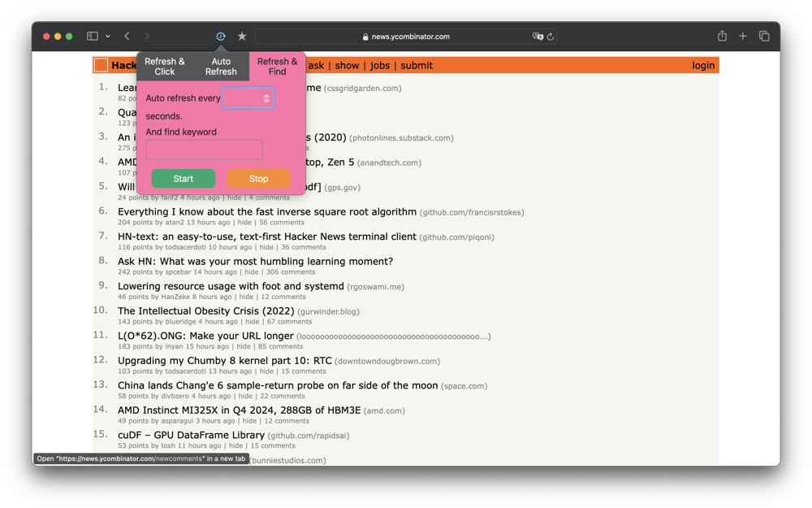Viewport: 812px width, 508px height.
Task: Open HN-text terminal client story
Action: coord(266,237)
